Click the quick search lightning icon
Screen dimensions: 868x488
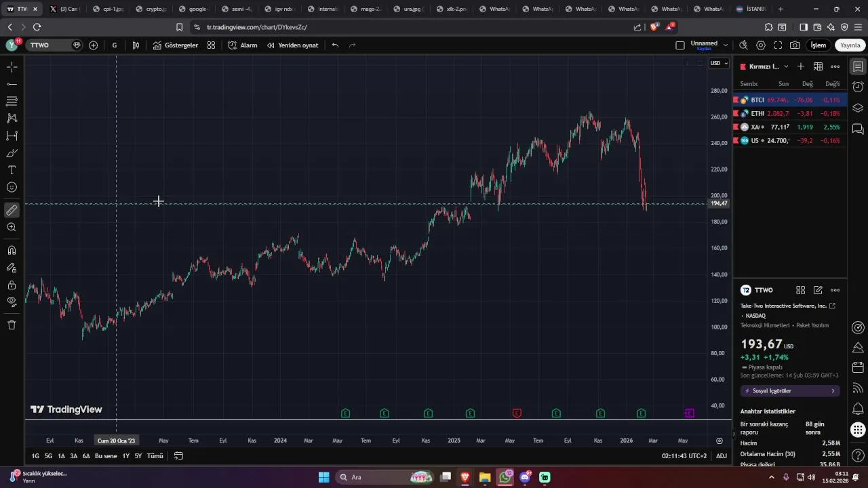point(743,45)
